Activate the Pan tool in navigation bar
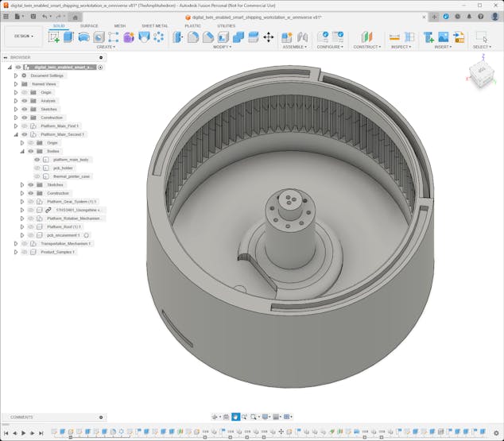Image resolution: width=504 pixels, height=441 pixels. click(x=236, y=416)
